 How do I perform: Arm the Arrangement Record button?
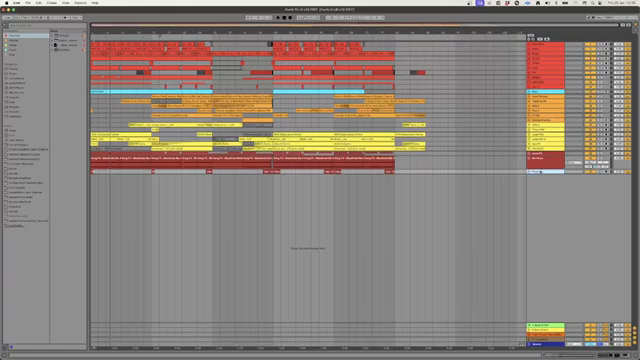[290, 18]
